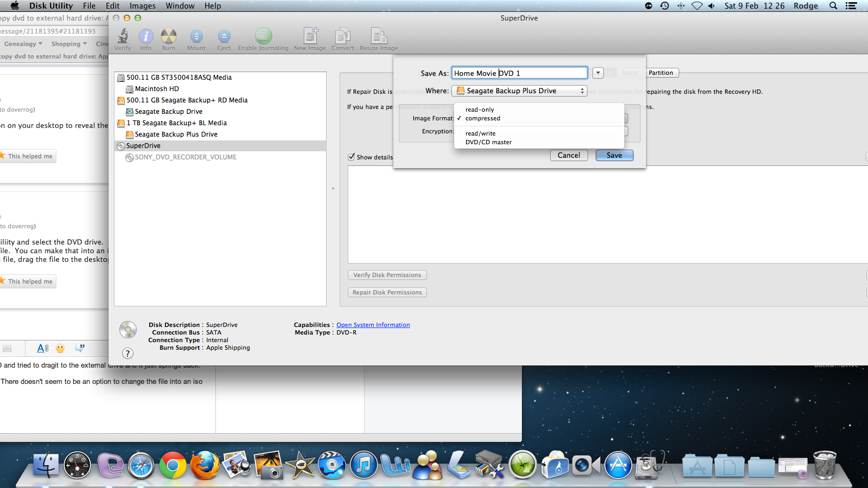Click the Resize Image toolbar icon
Image resolution: width=868 pixels, height=488 pixels.
click(x=378, y=37)
